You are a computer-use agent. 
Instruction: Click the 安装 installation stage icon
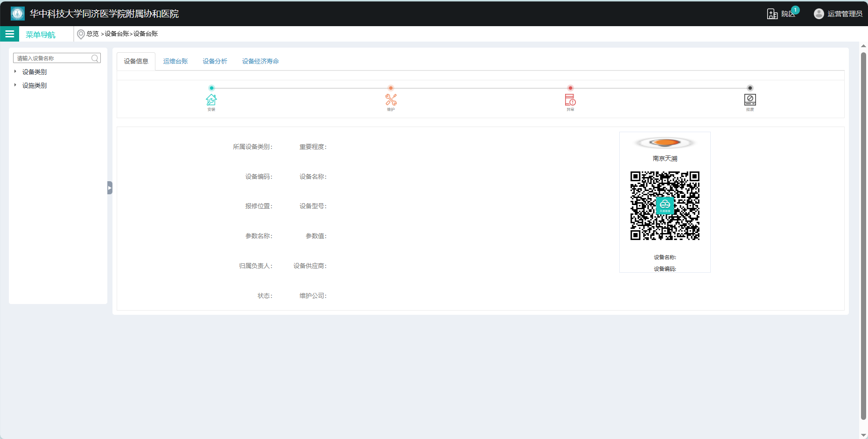click(211, 100)
